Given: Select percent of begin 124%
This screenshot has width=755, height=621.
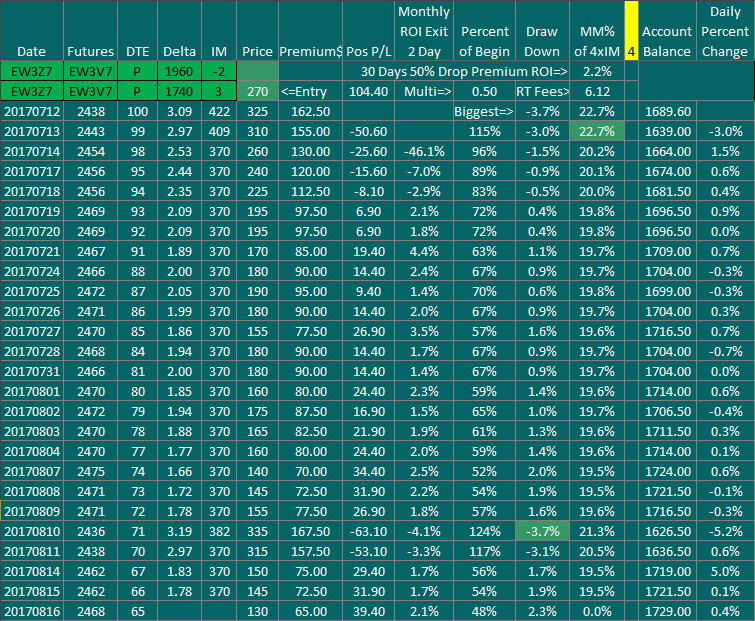Looking at the screenshot, I should click(484, 531).
